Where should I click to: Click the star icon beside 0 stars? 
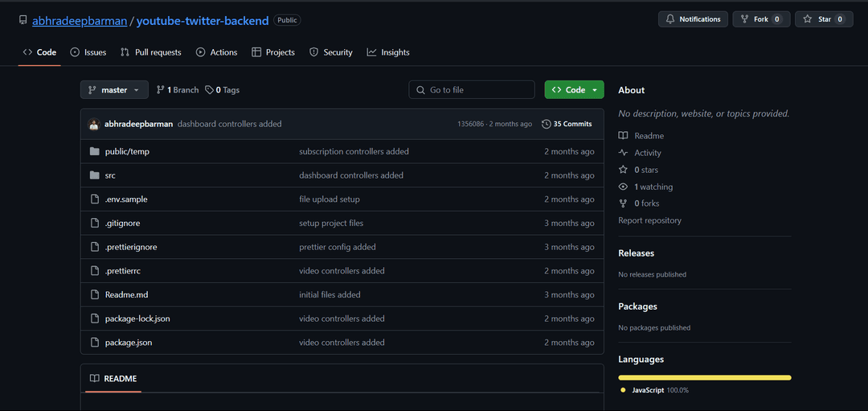pos(624,170)
